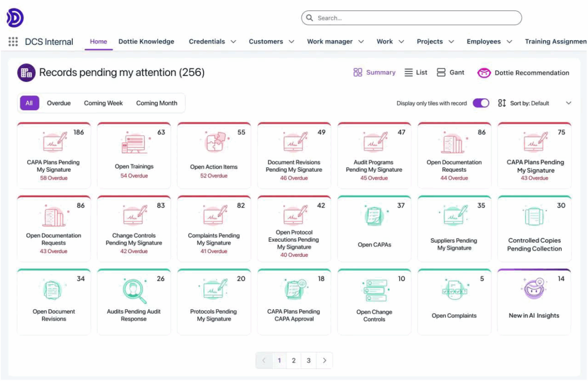This screenshot has width=588, height=381.
Task: Open the apps waffle menu
Action: click(13, 42)
